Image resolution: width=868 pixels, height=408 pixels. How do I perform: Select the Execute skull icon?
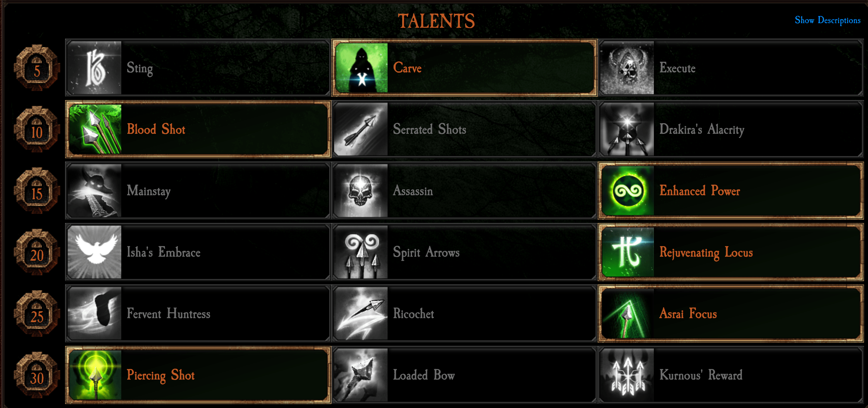(x=627, y=68)
